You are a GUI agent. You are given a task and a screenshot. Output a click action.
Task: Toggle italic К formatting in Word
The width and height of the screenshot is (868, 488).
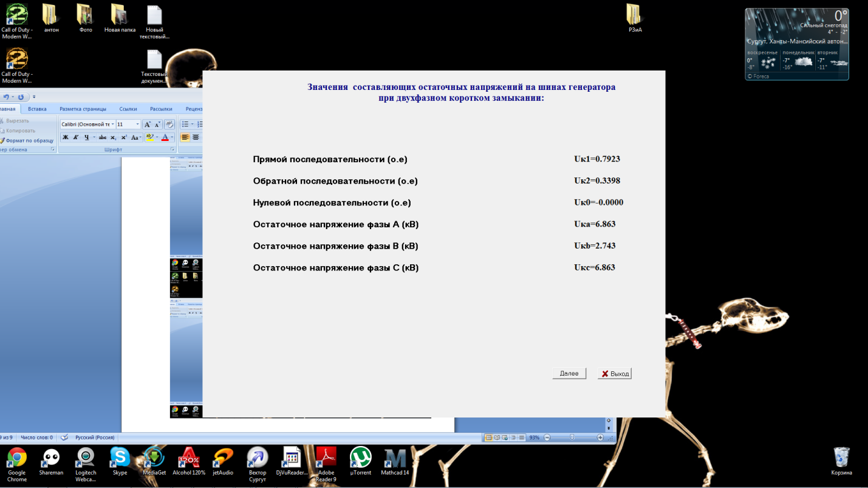(x=76, y=137)
